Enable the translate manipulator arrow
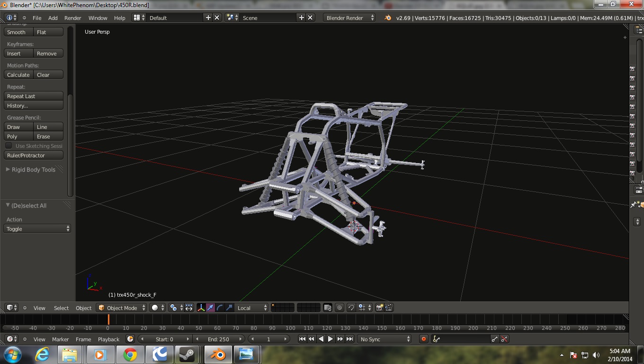The height and width of the screenshot is (364, 644). pos(210,308)
